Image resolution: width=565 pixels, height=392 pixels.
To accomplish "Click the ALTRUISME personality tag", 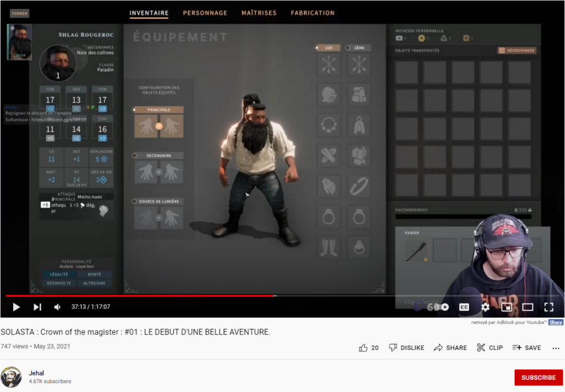I will pos(94,283).
